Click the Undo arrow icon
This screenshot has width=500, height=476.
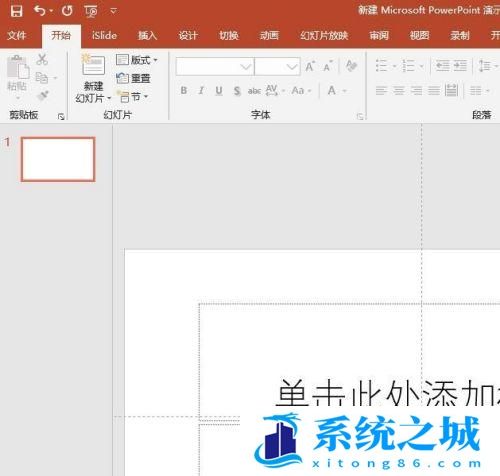40,11
